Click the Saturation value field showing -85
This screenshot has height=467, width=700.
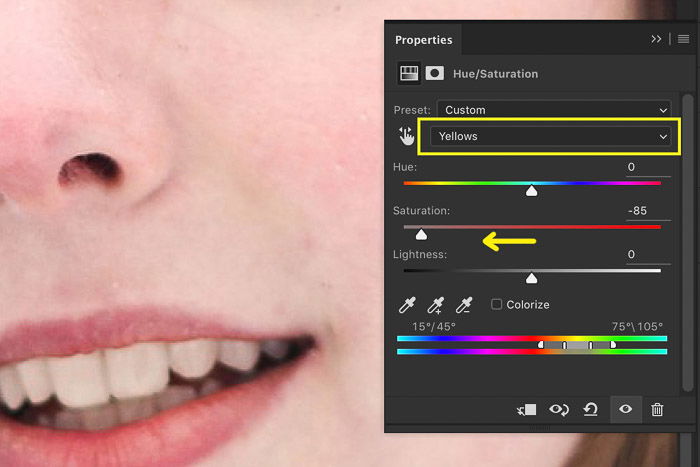[648, 211]
